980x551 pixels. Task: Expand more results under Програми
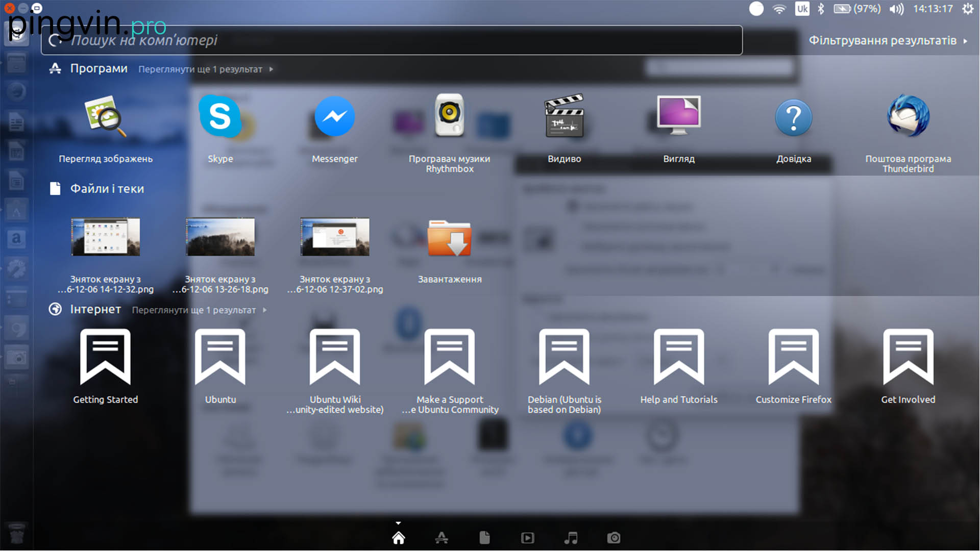(206, 69)
